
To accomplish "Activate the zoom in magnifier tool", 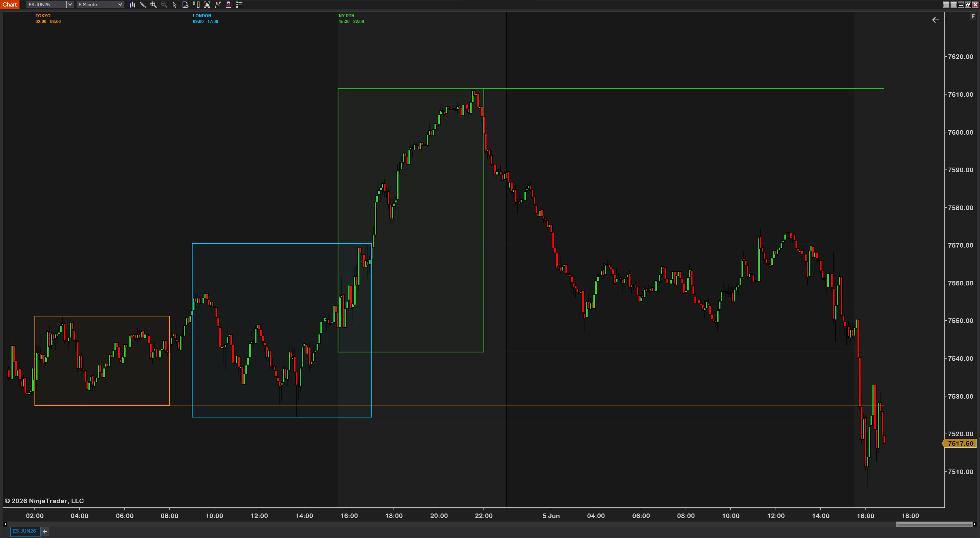I will (x=154, y=5).
